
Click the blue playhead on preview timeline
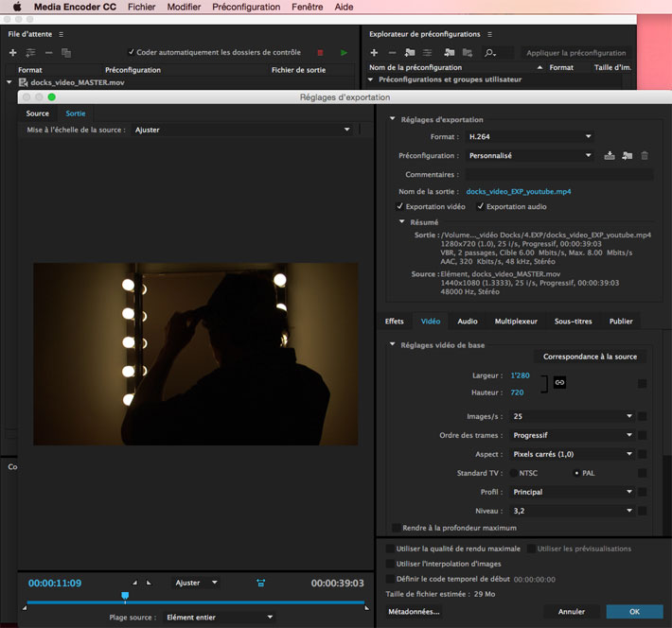(x=125, y=596)
